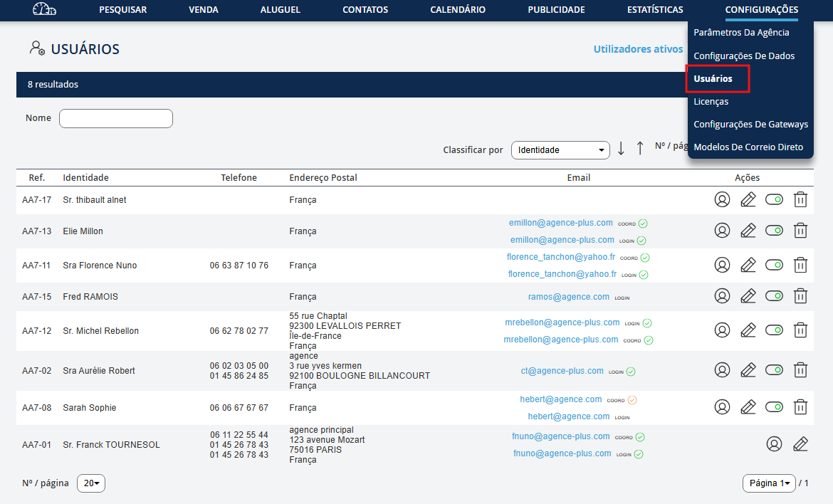The image size is (833, 504).
Task: Delete Aurélie Robert using trash icon
Action: coord(800,370)
